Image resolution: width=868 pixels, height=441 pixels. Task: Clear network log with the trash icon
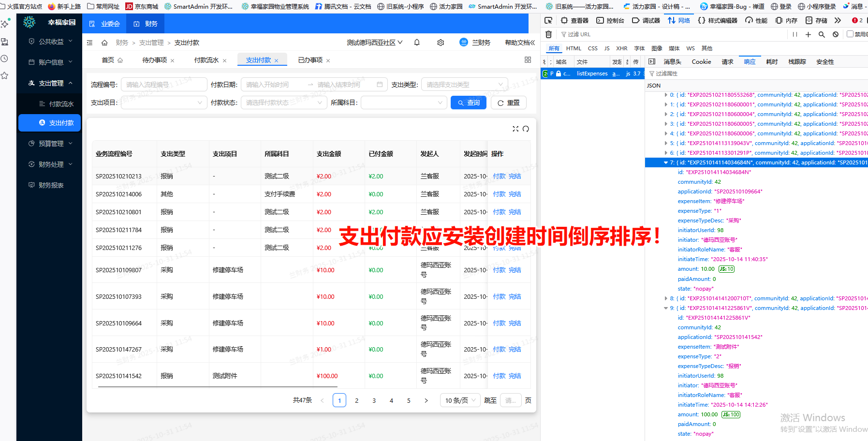(548, 34)
